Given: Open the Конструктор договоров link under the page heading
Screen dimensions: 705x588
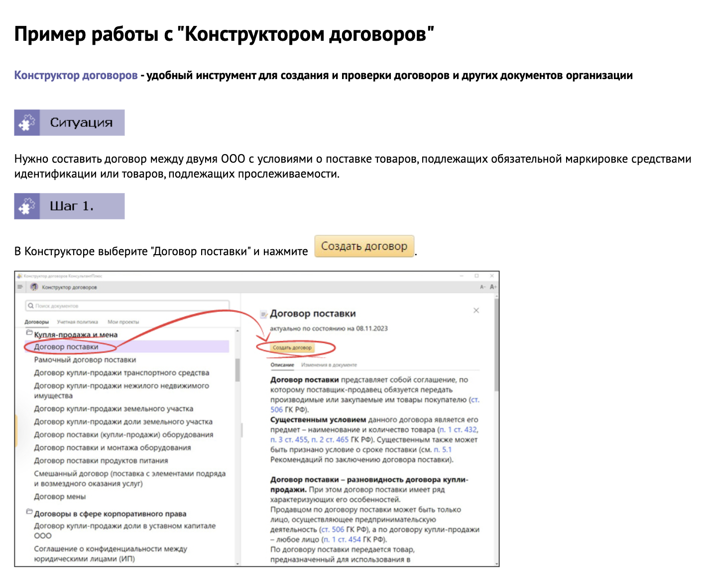Looking at the screenshot, I should point(76,75).
